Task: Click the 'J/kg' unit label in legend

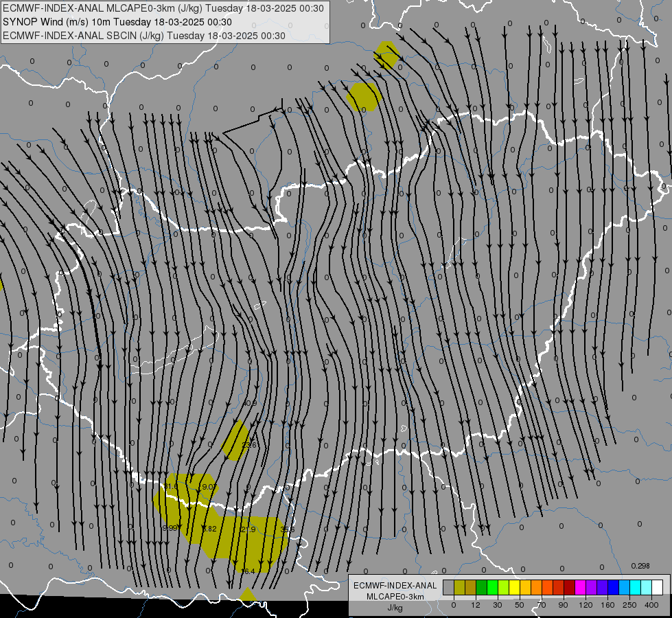Action: point(395,608)
